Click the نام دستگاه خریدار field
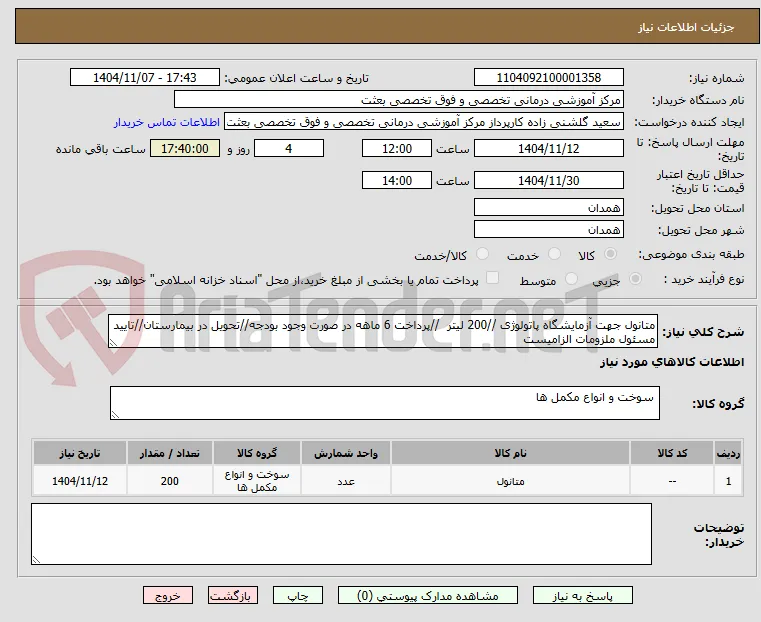The image size is (761, 622). coord(398,100)
